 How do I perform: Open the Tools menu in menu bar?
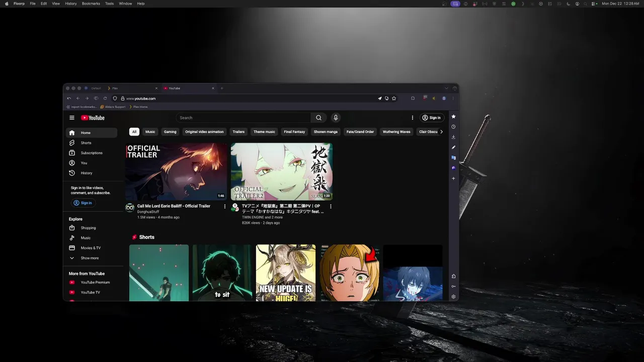tap(109, 4)
